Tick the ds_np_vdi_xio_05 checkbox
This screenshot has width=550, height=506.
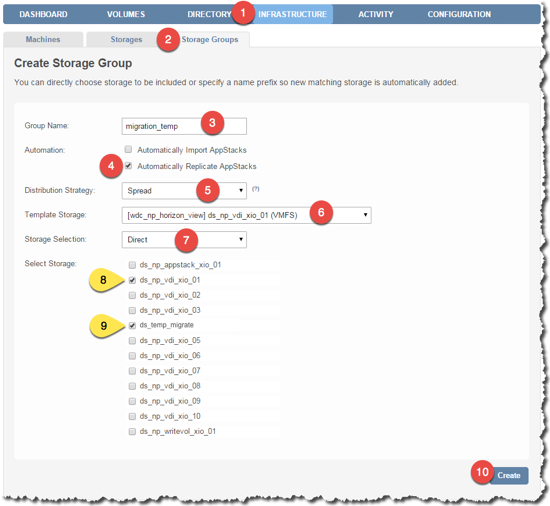click(x=132, y=340)
